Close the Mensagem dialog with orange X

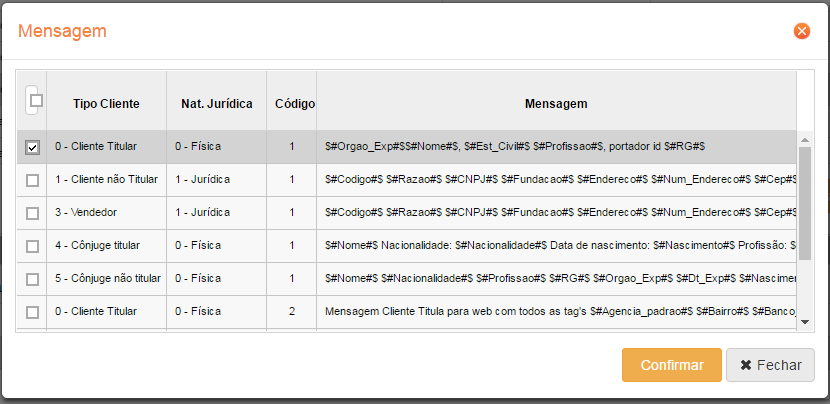tap(801, 31)
